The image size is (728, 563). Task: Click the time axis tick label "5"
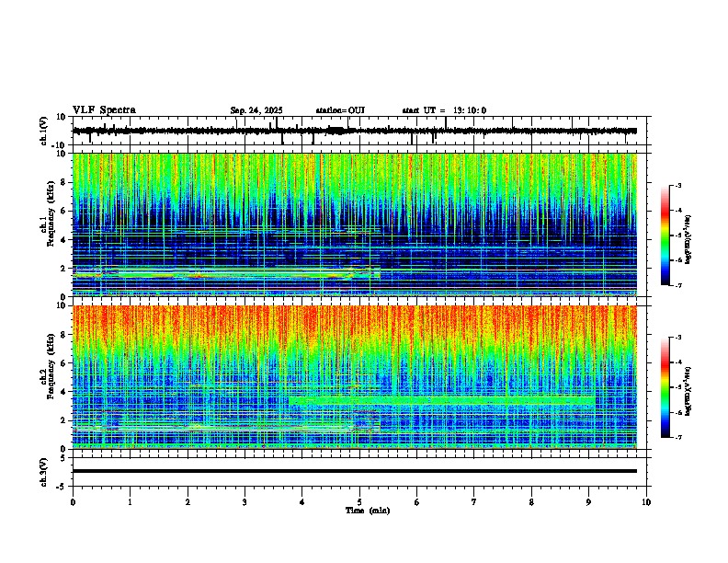[x=359, y=502]
